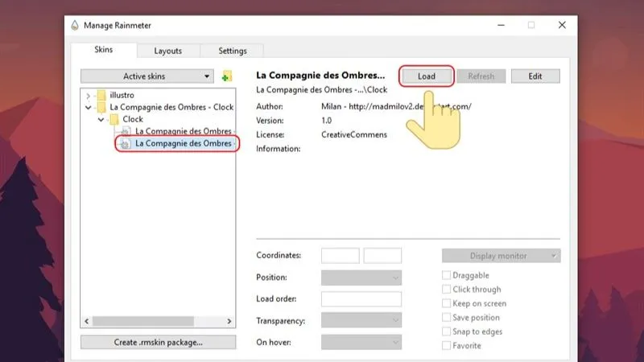This screenshot has width=644, height=362.
Task: Click the Load order input field
Action: (x=361, y=298)
